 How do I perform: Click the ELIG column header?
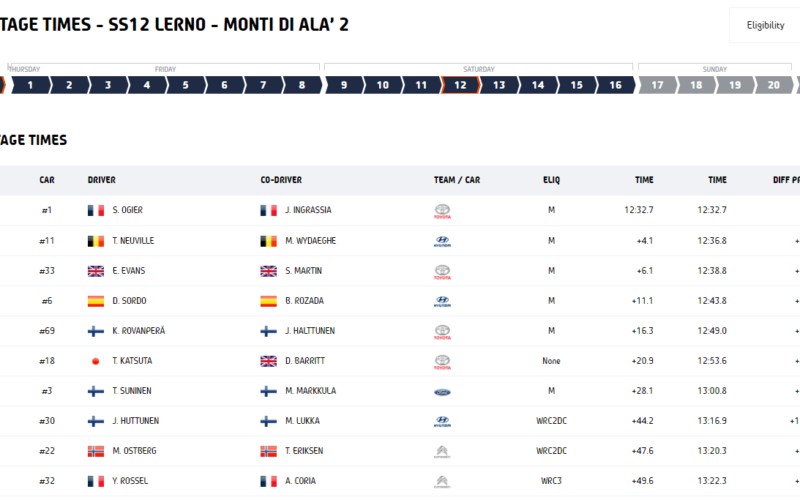551,180
